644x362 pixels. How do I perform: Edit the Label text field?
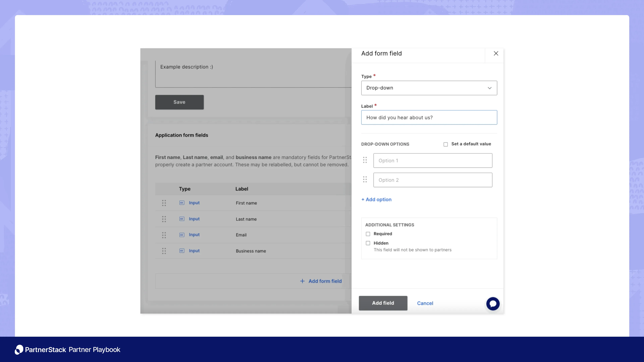tap(429, 117)
